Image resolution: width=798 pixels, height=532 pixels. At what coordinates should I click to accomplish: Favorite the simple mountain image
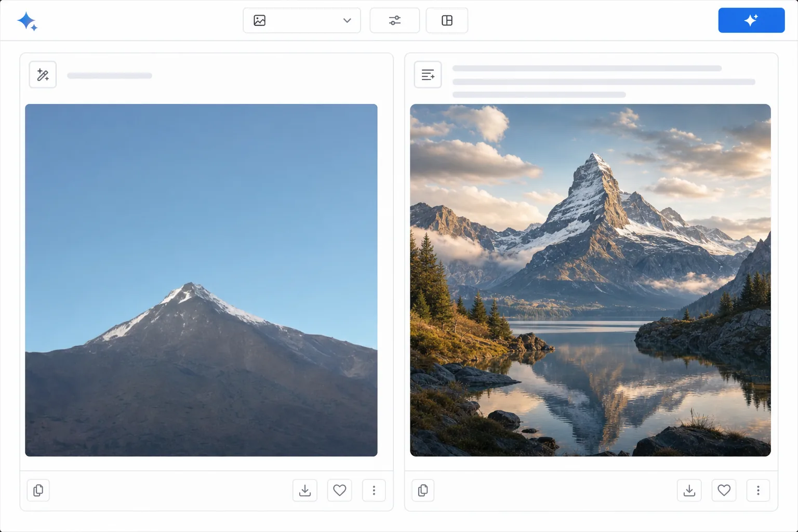(340, 490)
